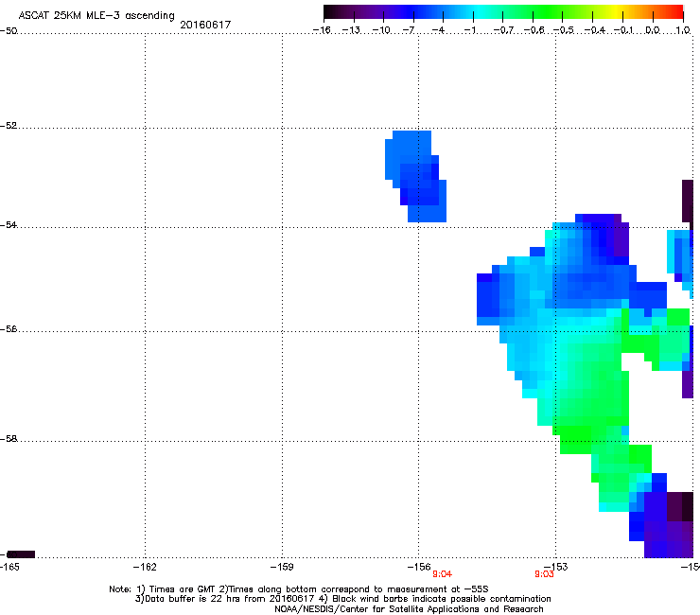
Task: Click the "-159" longitude axis label
Action: [282, 567]
